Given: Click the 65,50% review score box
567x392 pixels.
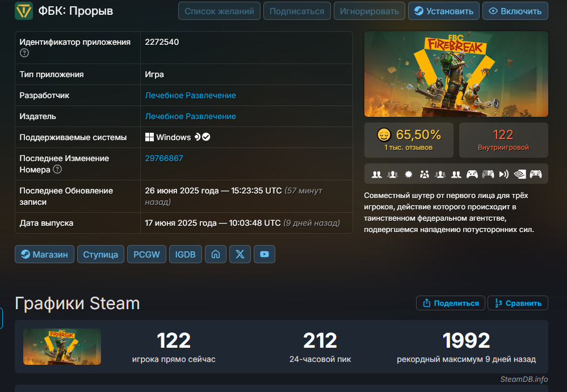Looking at the screenshot, I should (409, 140).
